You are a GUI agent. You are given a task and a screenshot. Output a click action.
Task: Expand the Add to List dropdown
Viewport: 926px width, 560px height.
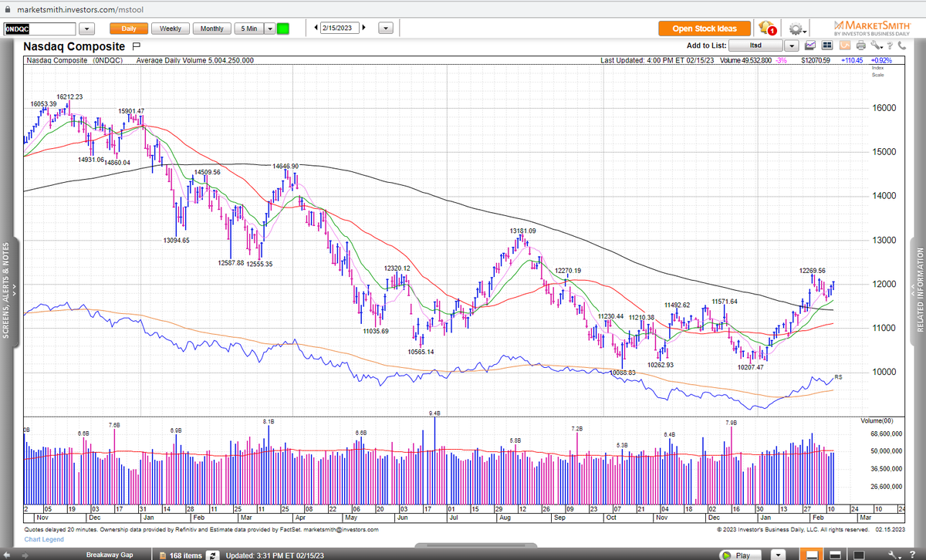(x=791, y=46)
